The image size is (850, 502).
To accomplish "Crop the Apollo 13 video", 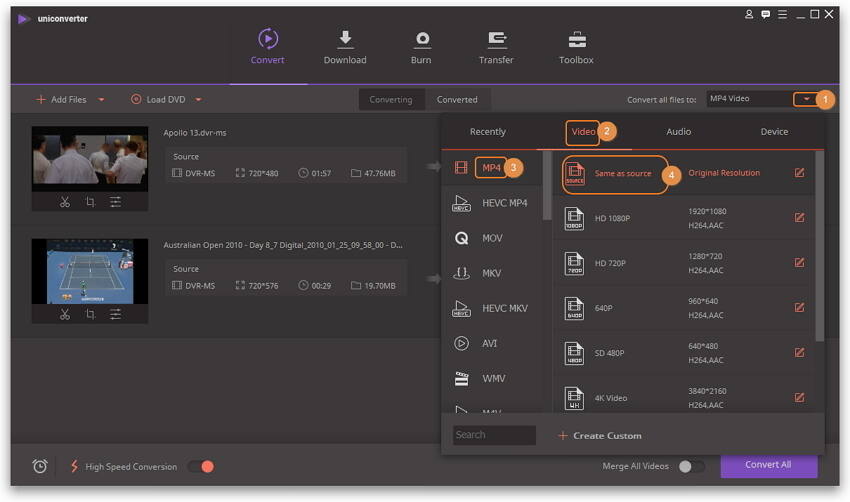I will (x=91, y=202).
